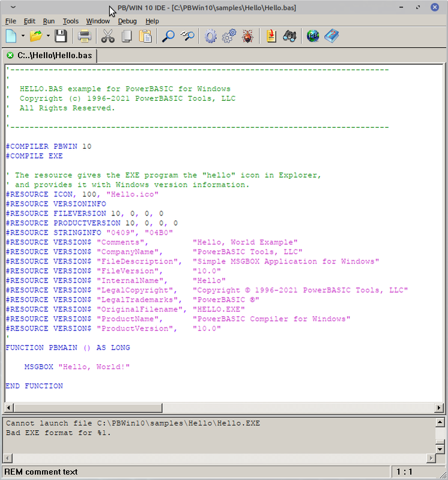448x480 pixels.
Task: Open Replace with the arrows magnifier icon
Action: click(x=187, y=36)
